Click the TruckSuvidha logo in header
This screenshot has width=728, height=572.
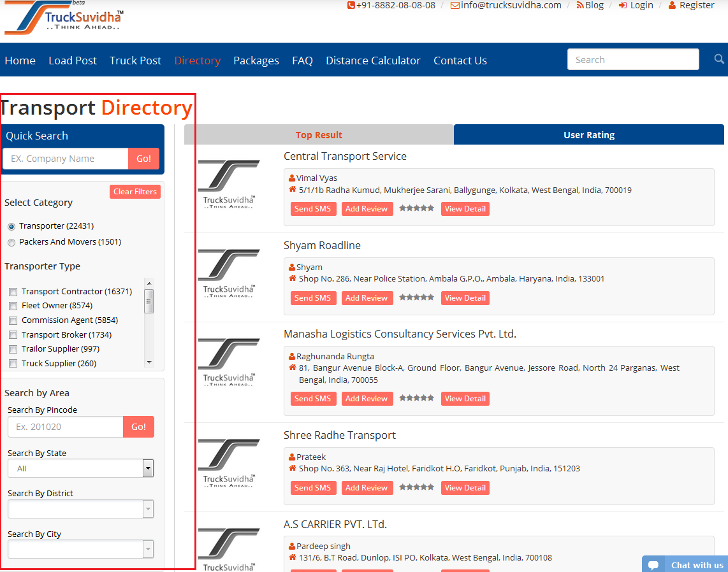click(x=64, y=18)
